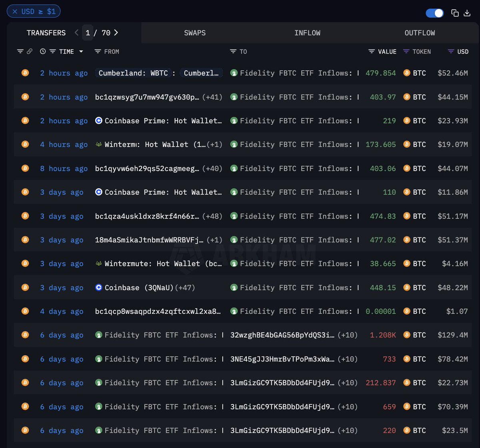Click the Coinbase logo on the $48.22M row
This screenshot has width=480, height=448.
99,288
